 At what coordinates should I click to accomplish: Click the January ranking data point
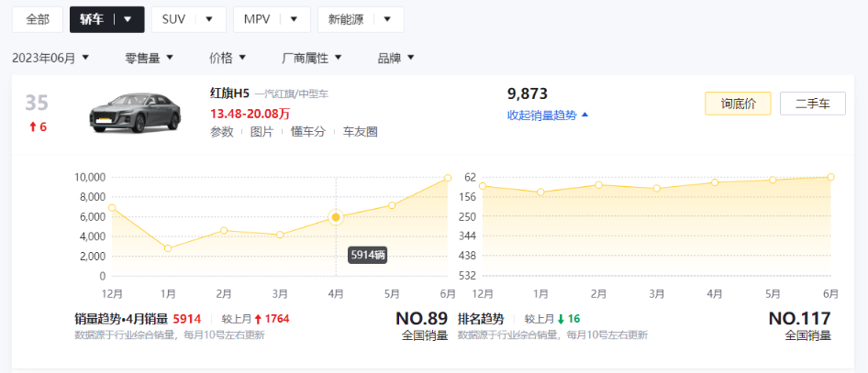click(540, 192)
